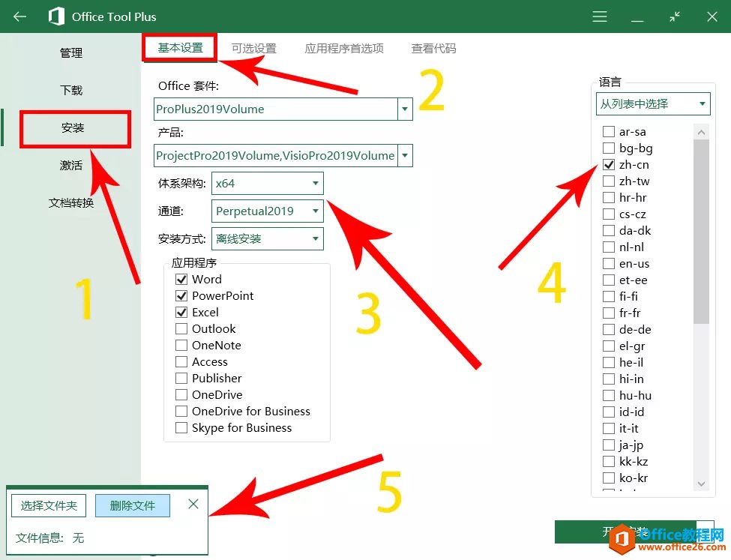Screen dimensions: 731x560
Task: Check the ar-sa language
Action: point(608,131)
